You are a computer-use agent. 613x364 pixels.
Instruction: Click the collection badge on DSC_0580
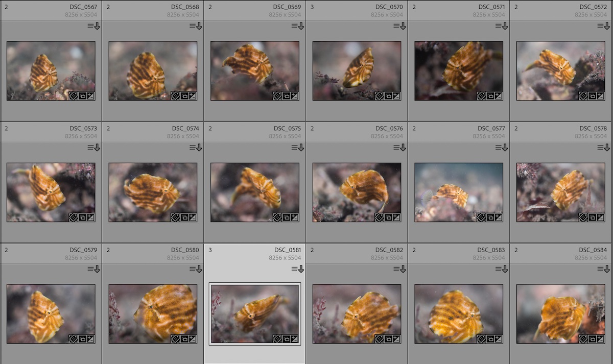point(184,338)
